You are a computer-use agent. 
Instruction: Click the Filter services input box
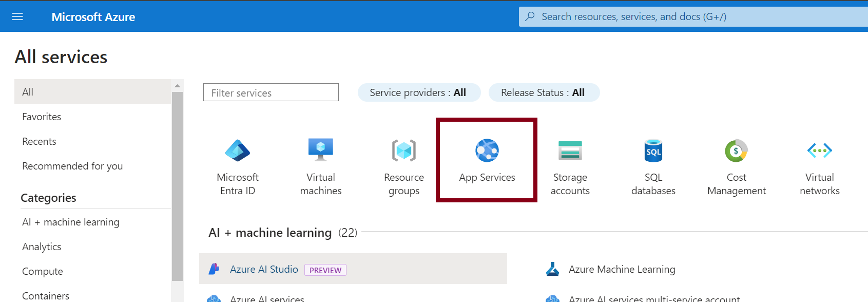271,92
